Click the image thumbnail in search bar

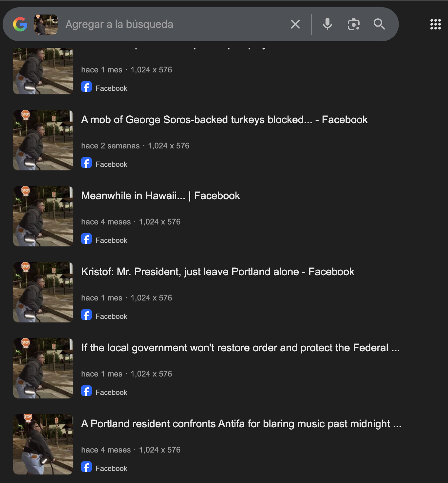(x=46, y=24)
